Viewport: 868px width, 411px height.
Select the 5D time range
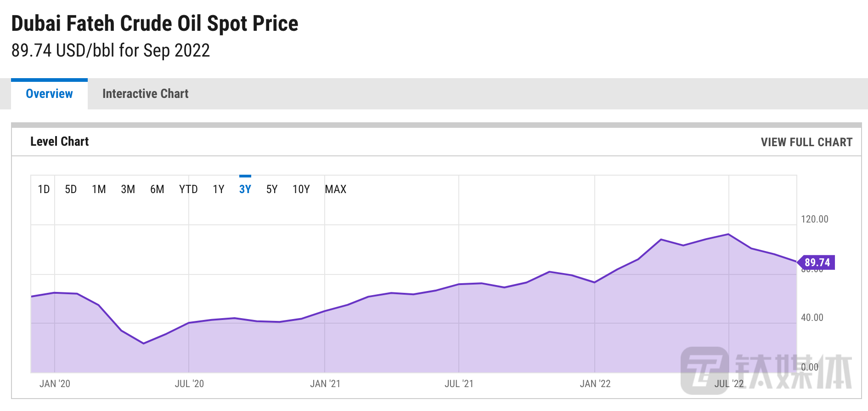[71, 189]
